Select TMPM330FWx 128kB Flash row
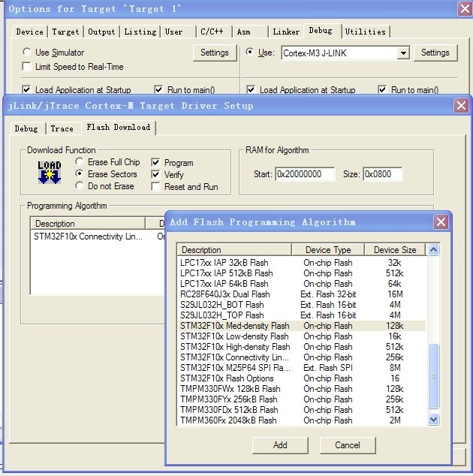This screenshot has height=476, width=473. click(302, 389)
